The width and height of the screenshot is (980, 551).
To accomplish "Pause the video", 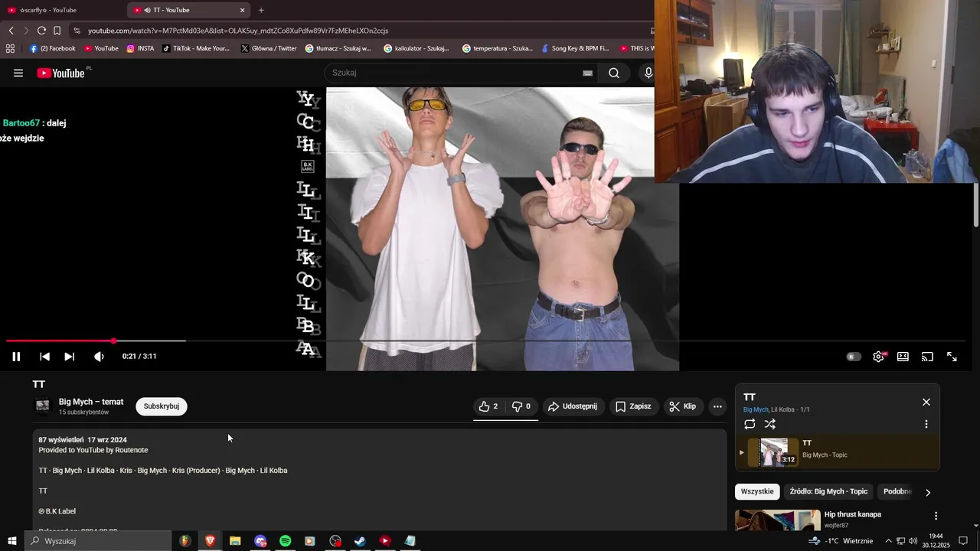I will tap(16, 357).
